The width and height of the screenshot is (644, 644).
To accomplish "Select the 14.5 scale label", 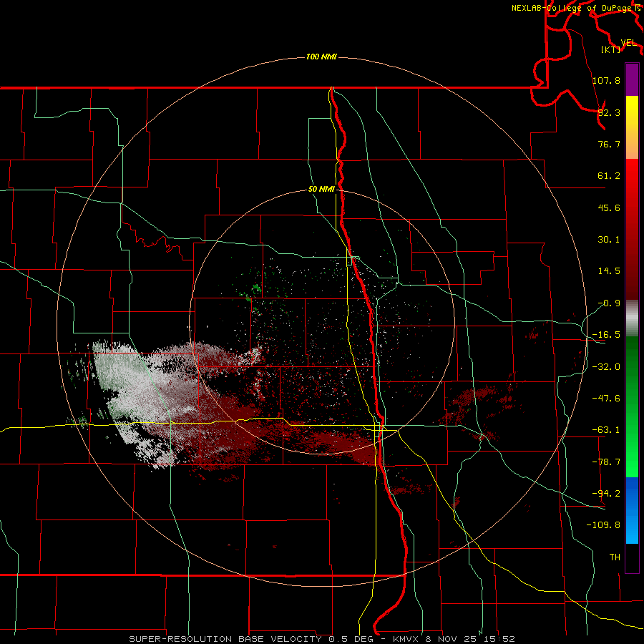I will point(609,271).
